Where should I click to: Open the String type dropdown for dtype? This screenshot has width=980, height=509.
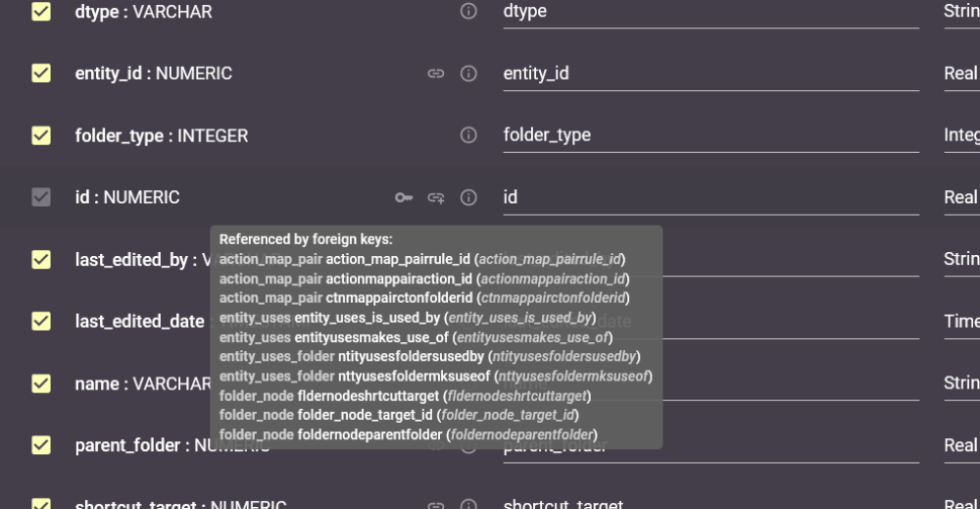pos(959,12)
